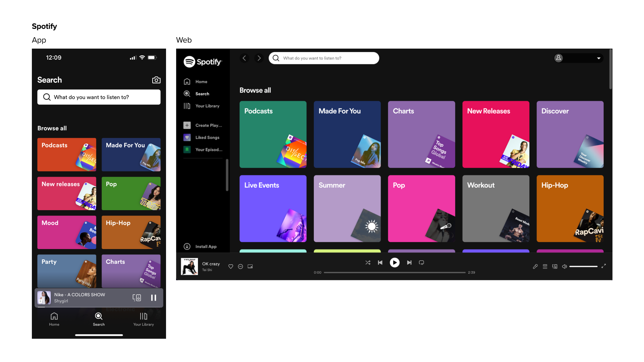Select Home in the web sidebar

pyautogui.click(x=201, y=82)
